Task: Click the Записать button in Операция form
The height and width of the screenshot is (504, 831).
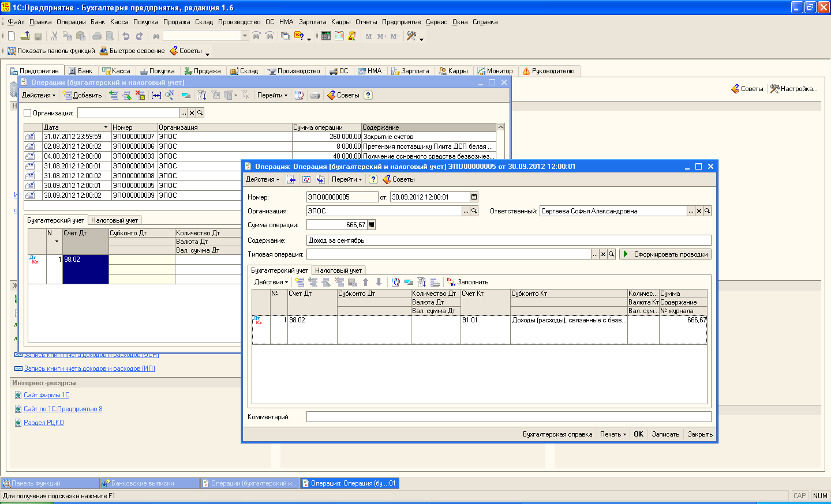Action: tap(665, 434)
